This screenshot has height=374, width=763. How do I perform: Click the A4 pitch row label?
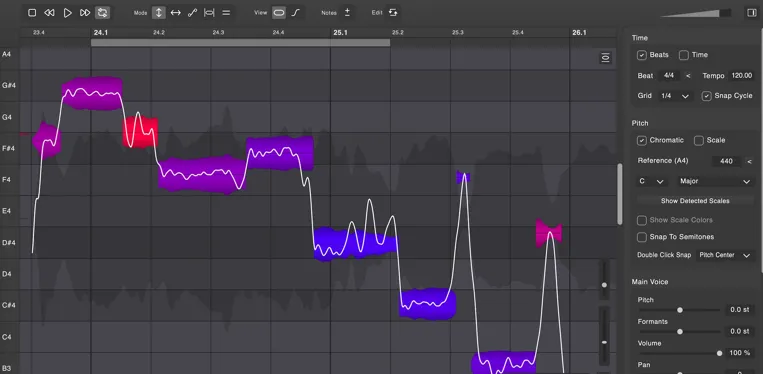pos(6,54)
